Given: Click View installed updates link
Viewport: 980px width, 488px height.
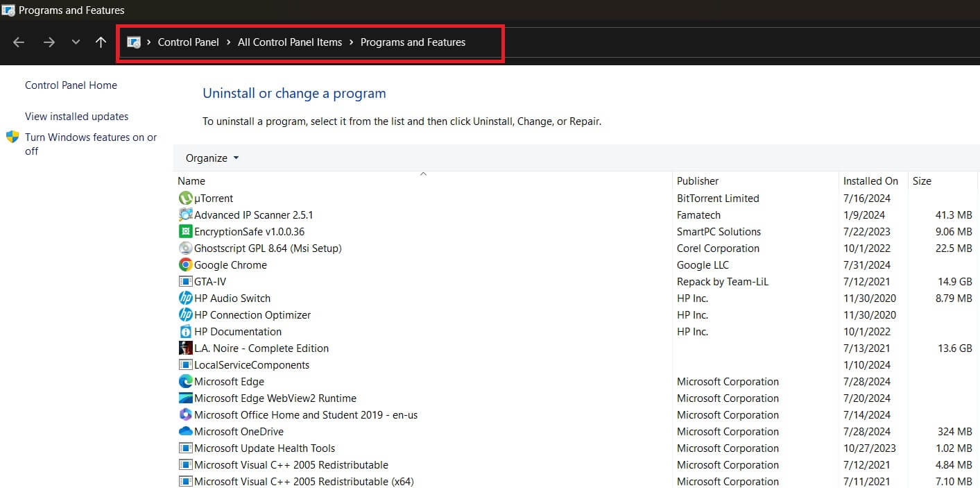Looking at the screenshot, I should tap(76, 117).
